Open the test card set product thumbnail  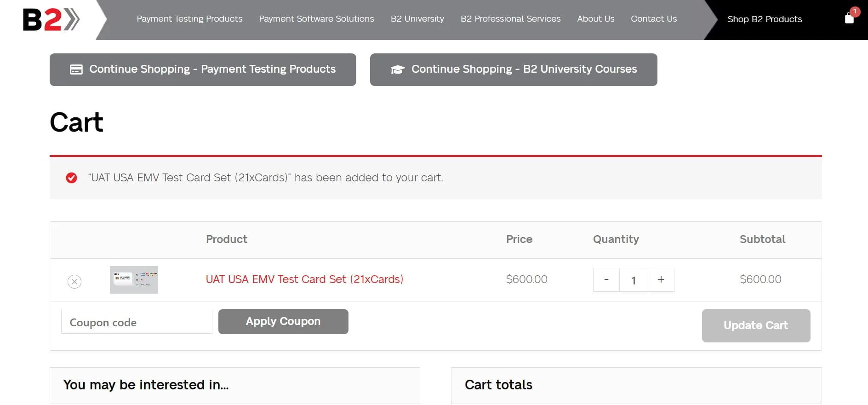coord(134,280)
